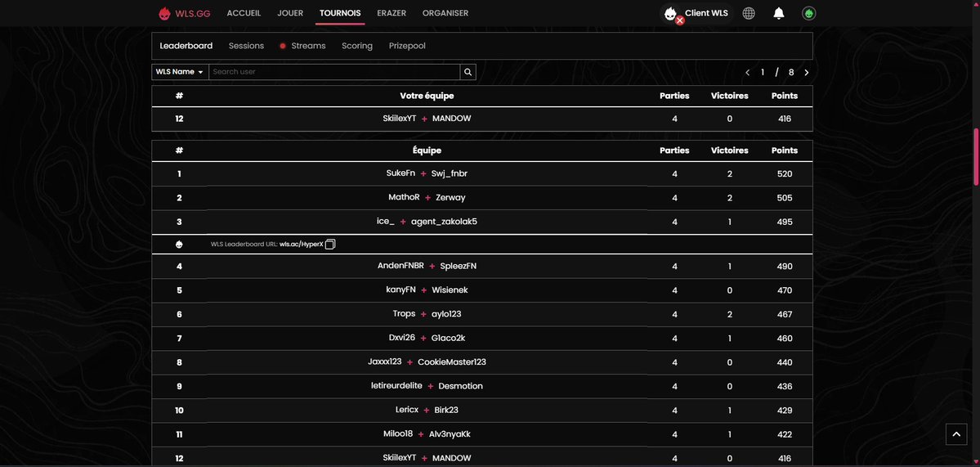Viewport: 980px width, 467px height.
Task: Click the Votre équipe column header
Action: tap(427, 97)
